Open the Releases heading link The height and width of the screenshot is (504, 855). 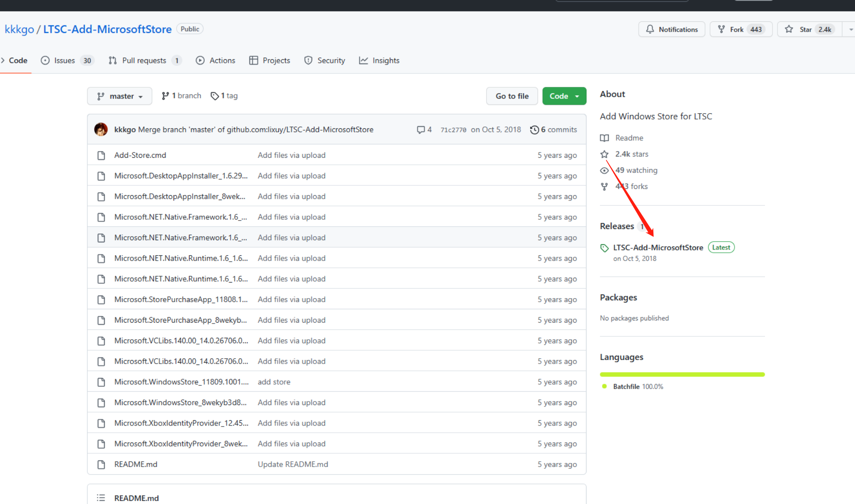[x=617, y=226]
